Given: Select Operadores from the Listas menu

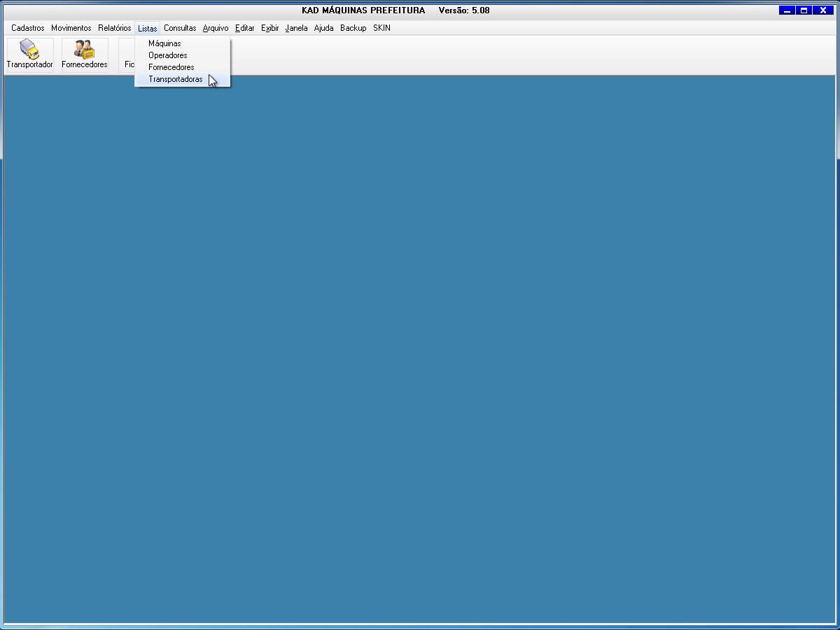Looking at the screenshot, I should (x=182, y=55).
